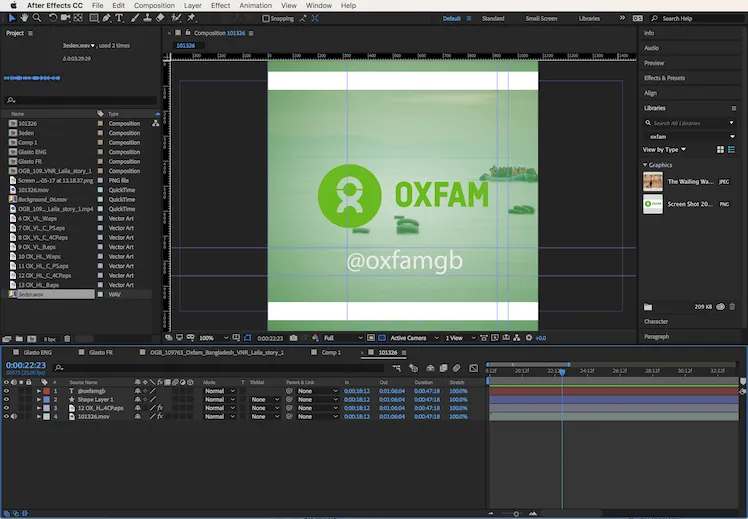Click the composition mini-flowchart icon in timeline

click(396, 368)
